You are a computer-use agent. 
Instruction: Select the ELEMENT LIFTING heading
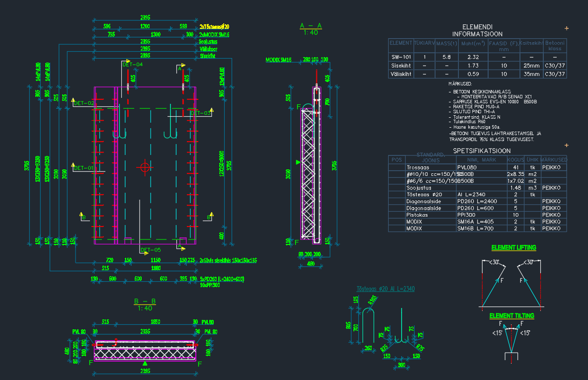[513, 247]
